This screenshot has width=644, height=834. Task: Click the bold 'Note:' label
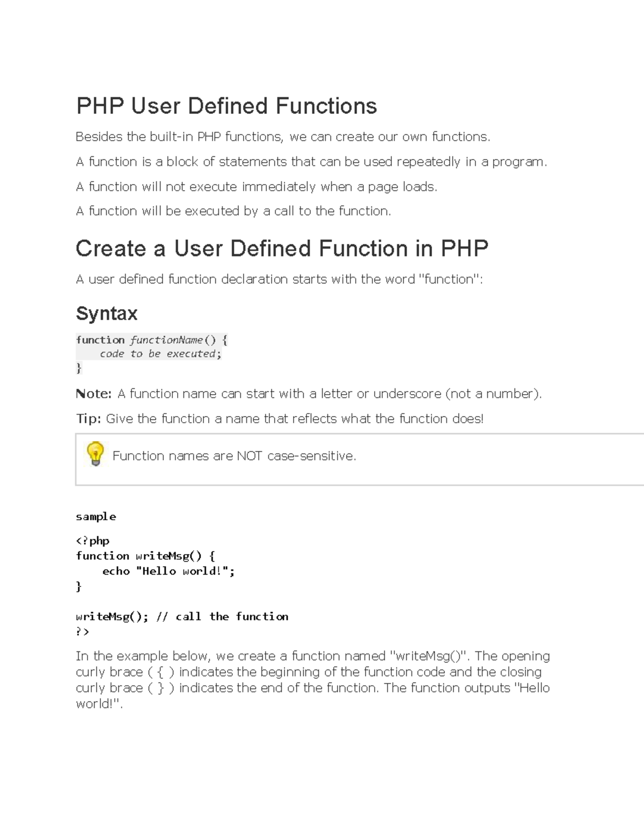[x=93, y=394]
